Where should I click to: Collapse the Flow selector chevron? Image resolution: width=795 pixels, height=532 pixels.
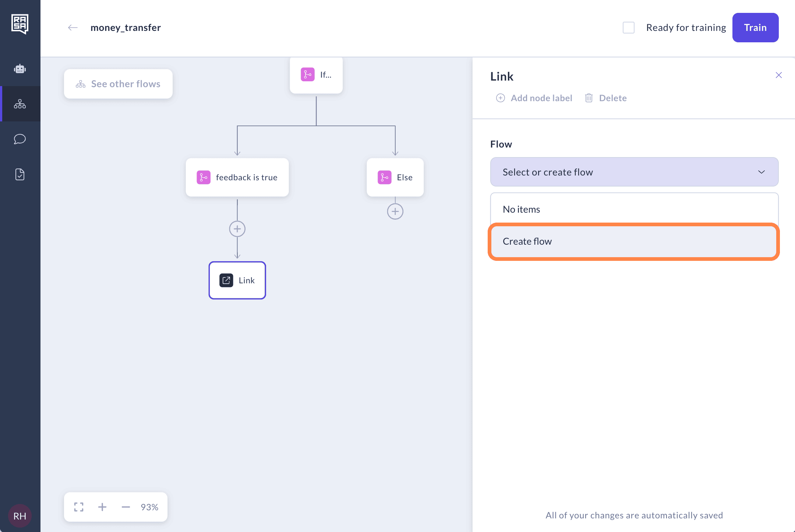(x=762, y=172)
